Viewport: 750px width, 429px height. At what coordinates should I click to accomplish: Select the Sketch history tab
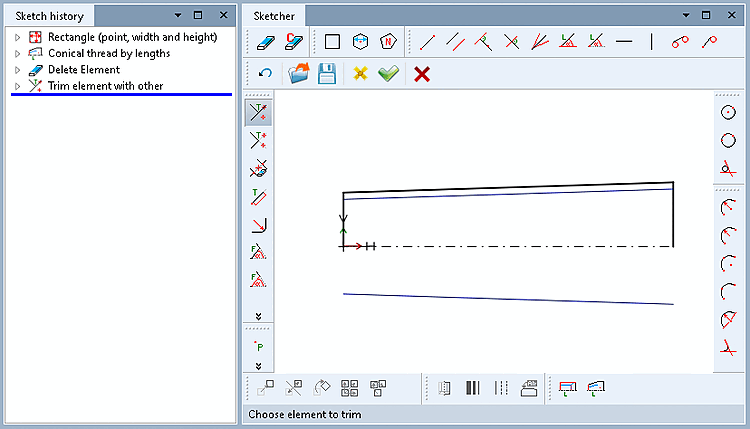click(49, 16)
